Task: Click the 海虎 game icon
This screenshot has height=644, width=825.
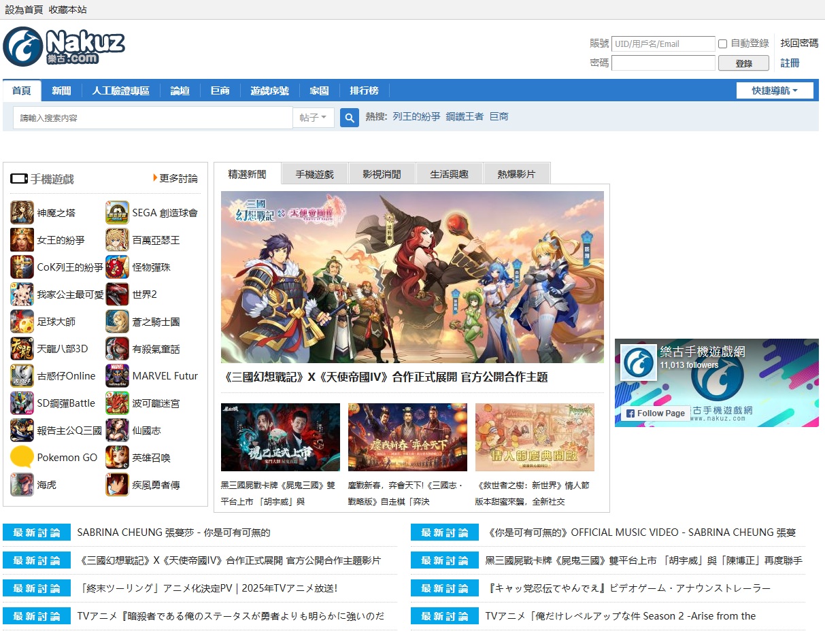Action: (x=21, y=485)
